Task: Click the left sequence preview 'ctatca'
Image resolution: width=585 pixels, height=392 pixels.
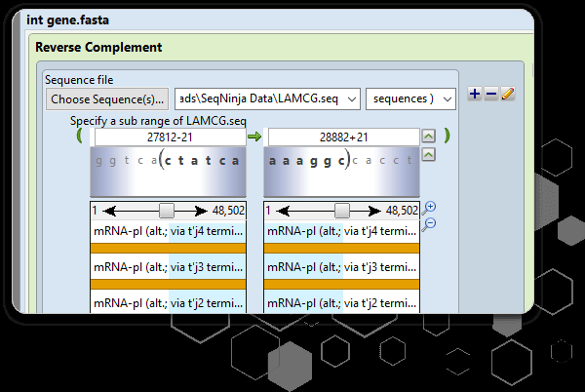Action: (202, 161)
